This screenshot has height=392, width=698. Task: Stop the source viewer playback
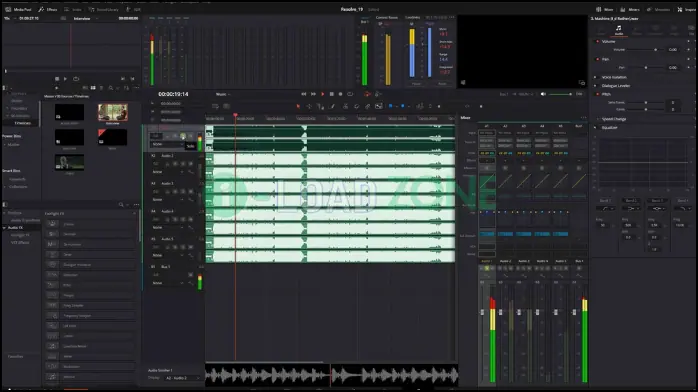click(57, 79)
